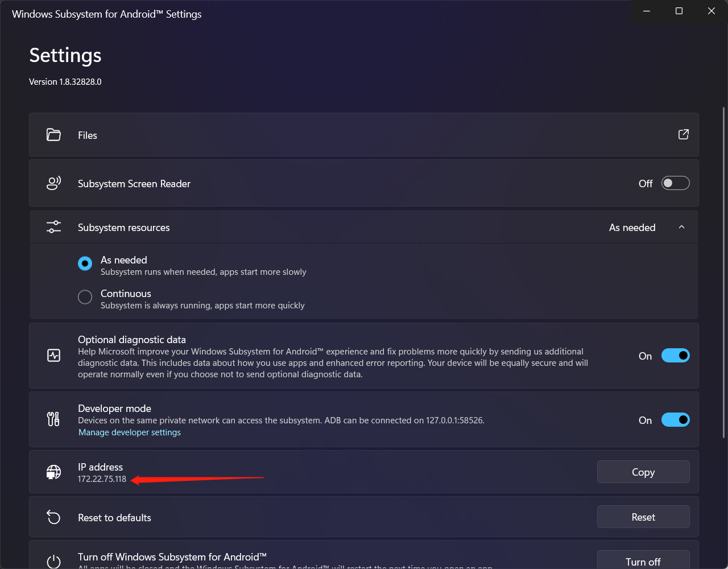Screen dimensions: 728x569
Task: Select the As needed radio button
Action: pyautogui.click(x=85, y=263)
